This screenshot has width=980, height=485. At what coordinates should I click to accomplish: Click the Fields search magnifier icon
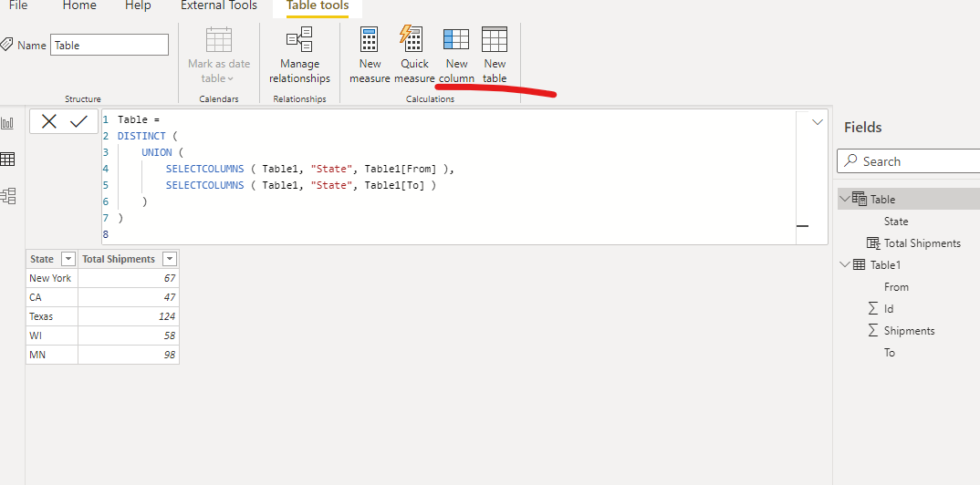pyautogui.click(x=850, y=160)
